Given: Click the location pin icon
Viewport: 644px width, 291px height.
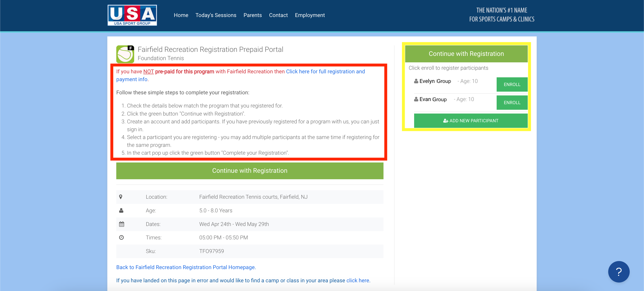Looking at the screenshot, I should [121, 197].
